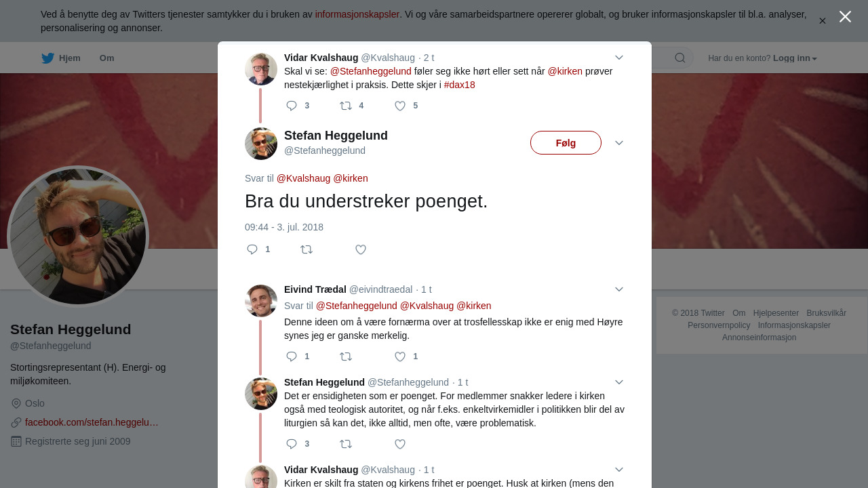Open the informasjonskapsler link in banner

[x=357, y=14]
